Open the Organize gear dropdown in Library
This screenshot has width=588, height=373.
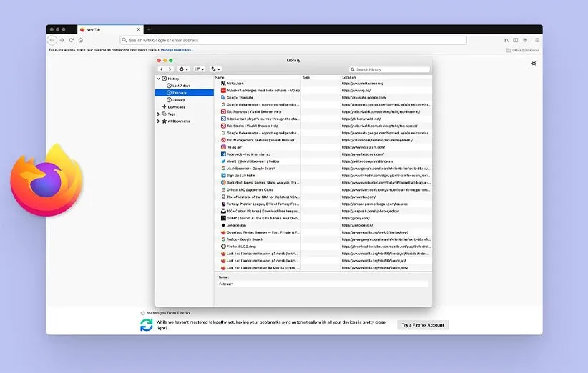click(184, 69)
